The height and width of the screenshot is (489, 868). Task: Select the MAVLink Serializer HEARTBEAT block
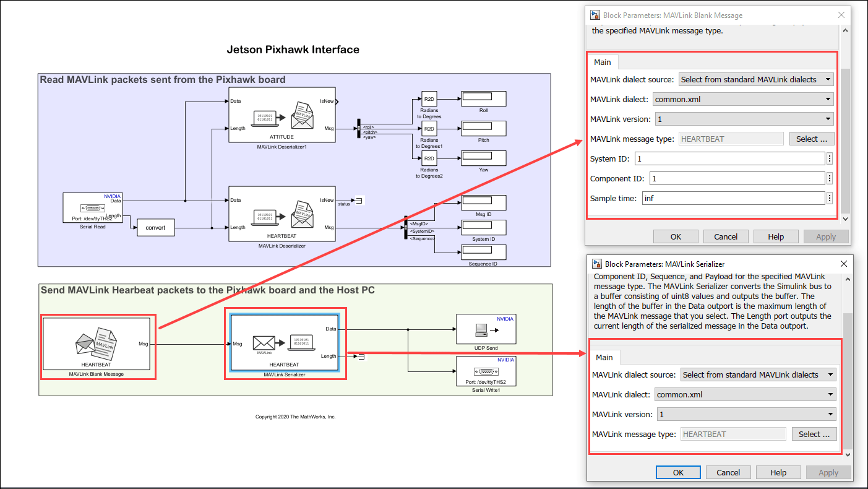coord(285,343)
